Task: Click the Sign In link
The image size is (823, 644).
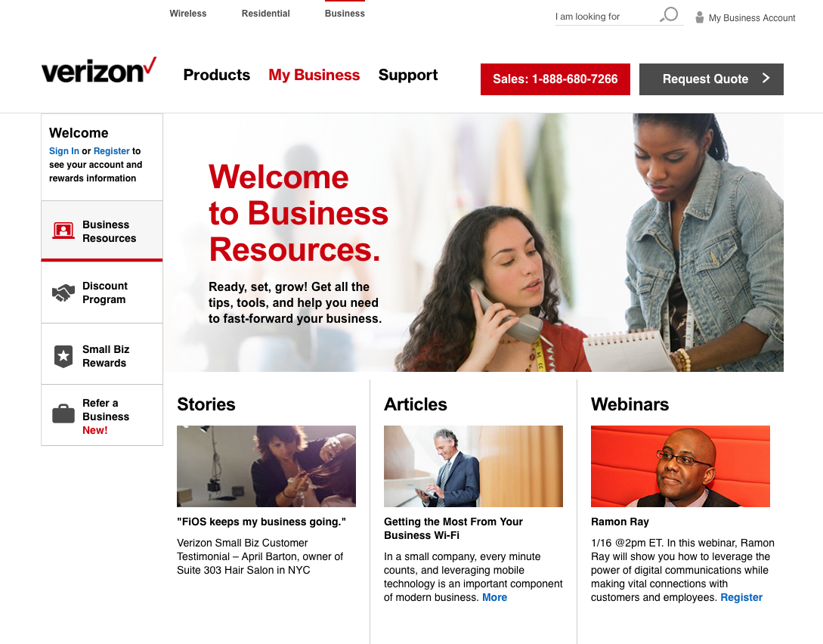Action: tap(64, 151)
